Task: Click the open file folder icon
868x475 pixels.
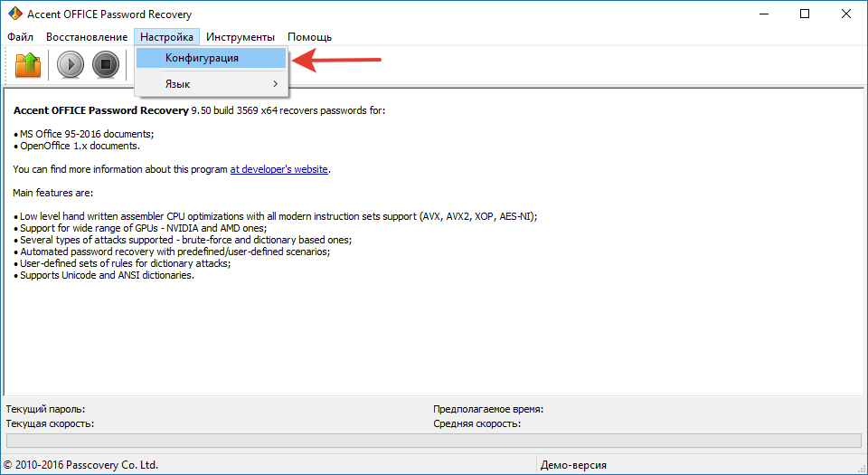Action: click(28, 64)
